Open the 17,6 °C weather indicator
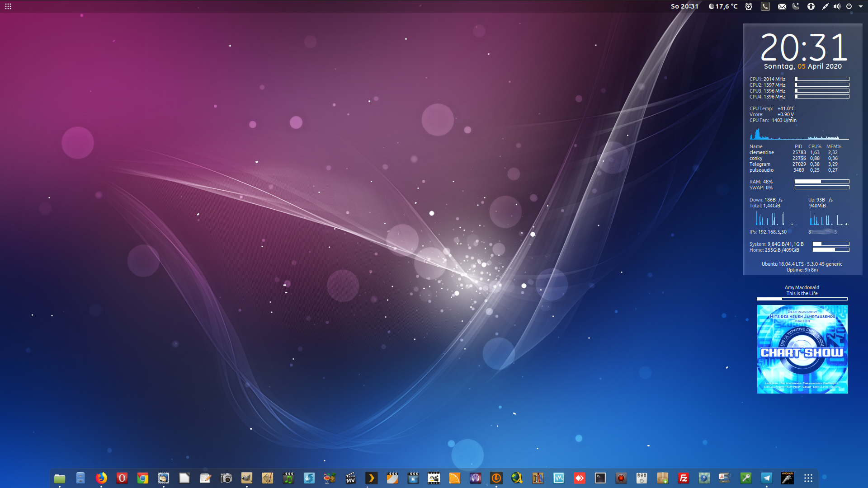The height and width of the screenshot is (488, 868). coord(723,6)
